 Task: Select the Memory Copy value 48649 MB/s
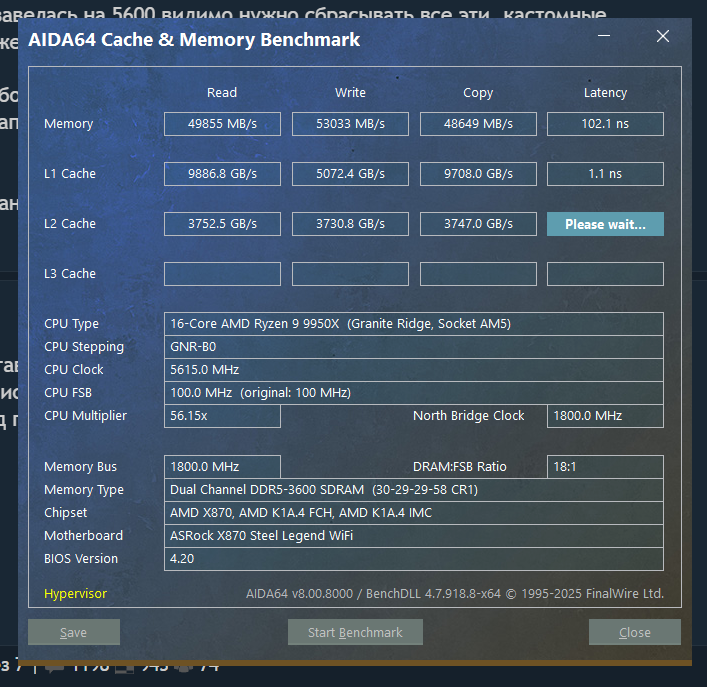click(478, 124)
